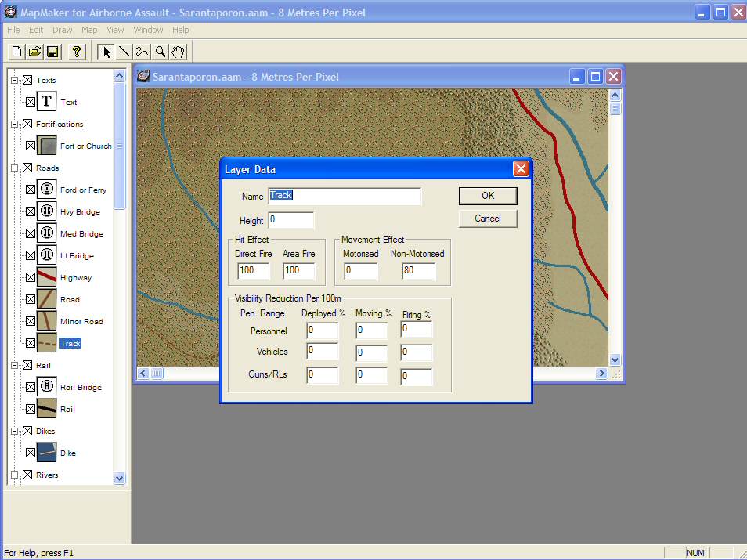747x560 pixels.
Task: Cancel the Layer Data dialog
Action: tap(488, 219)
